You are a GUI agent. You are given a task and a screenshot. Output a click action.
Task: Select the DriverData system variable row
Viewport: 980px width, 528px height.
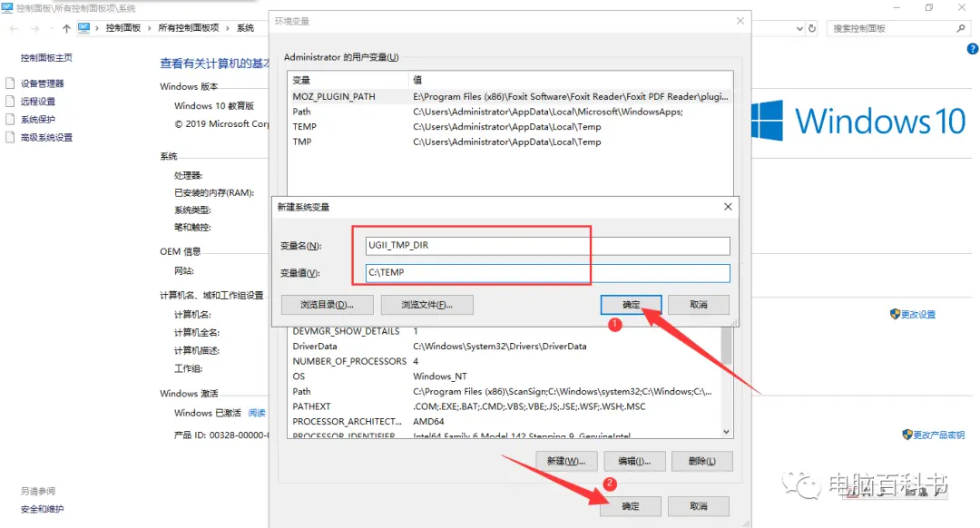(504, 347)
